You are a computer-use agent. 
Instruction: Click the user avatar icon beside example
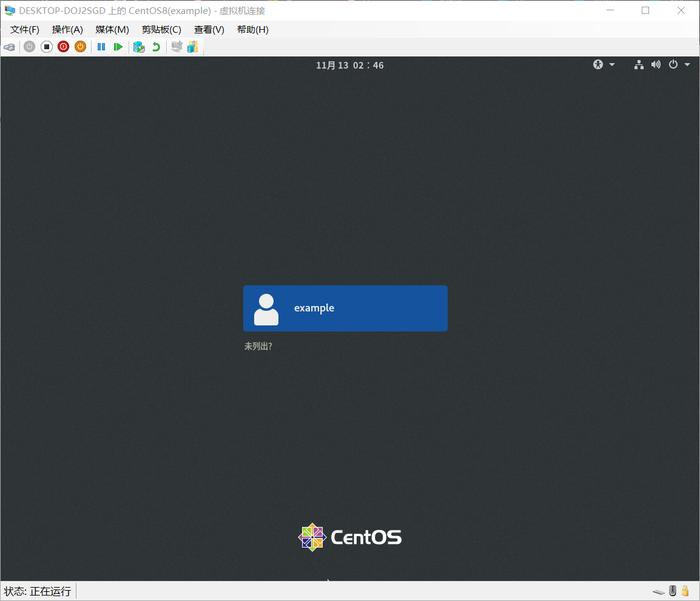pyautogui.click(x=266, y=309)
